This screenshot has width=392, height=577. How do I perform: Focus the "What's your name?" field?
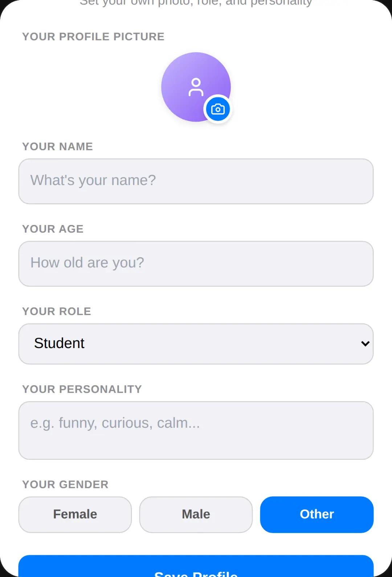click(196, 181)
